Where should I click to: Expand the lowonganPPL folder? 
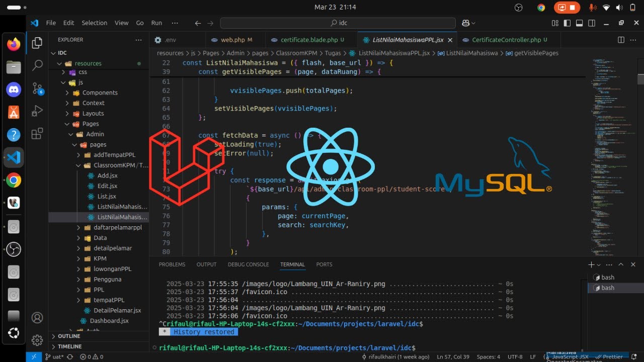[112, 269]
